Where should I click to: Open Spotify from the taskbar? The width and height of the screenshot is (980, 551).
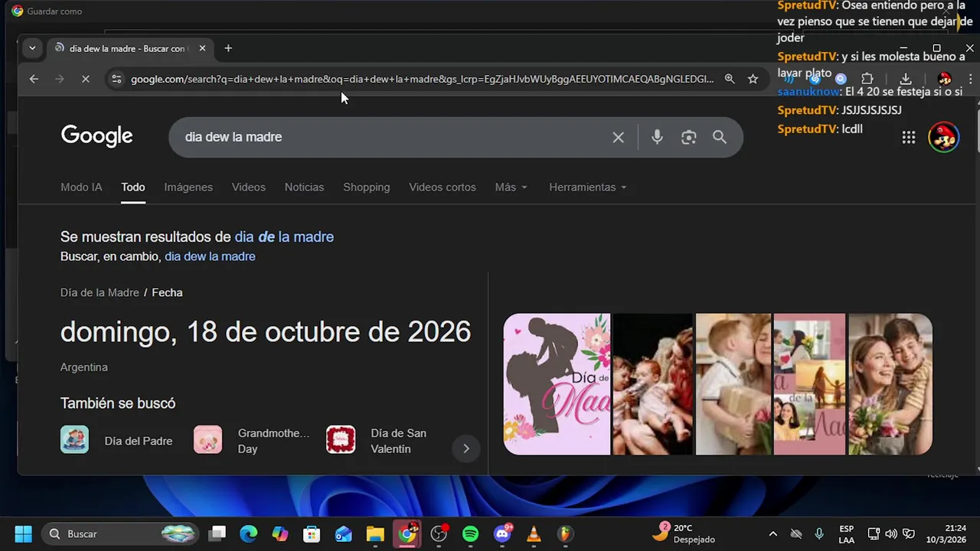click(470, 533)
